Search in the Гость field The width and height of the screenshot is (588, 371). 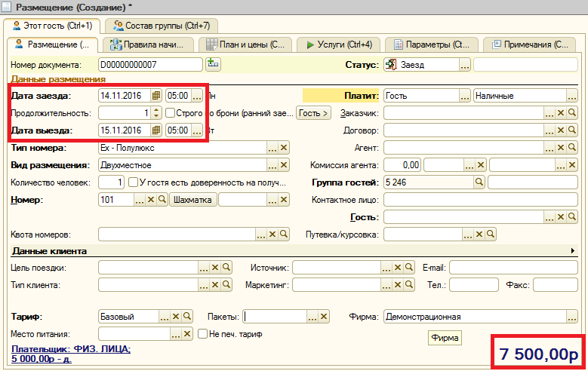coord(572,216)
